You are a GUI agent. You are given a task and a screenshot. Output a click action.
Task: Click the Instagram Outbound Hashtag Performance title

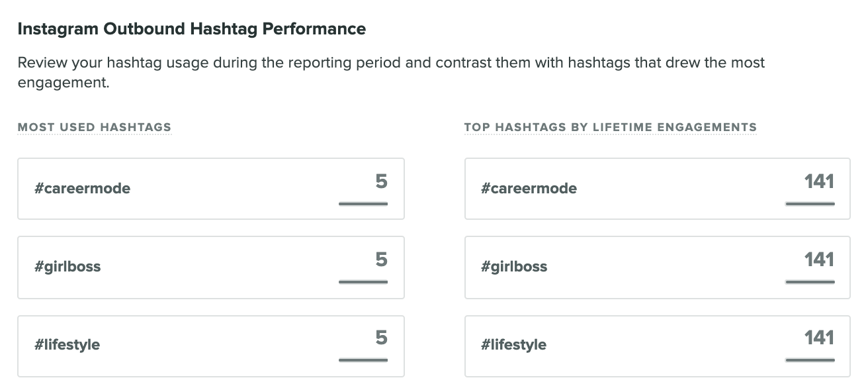tap(191, 29)
